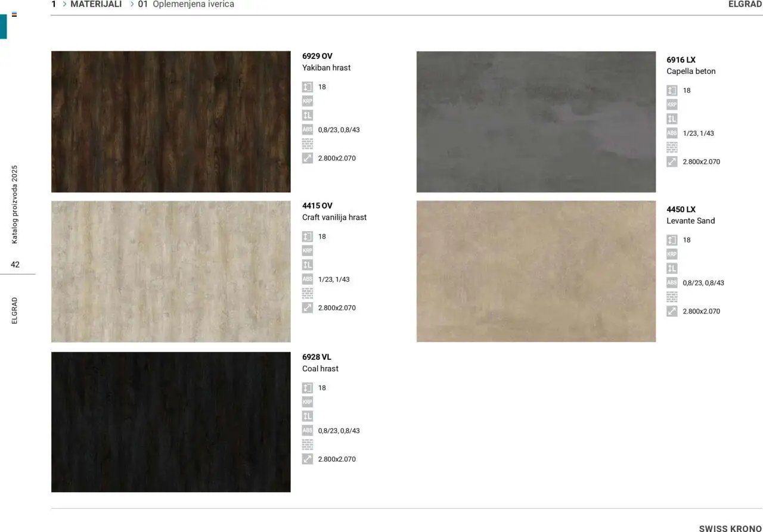Click the grain direction icon under Levante Sand
763x532 pixels.
(x=672, y=269)
